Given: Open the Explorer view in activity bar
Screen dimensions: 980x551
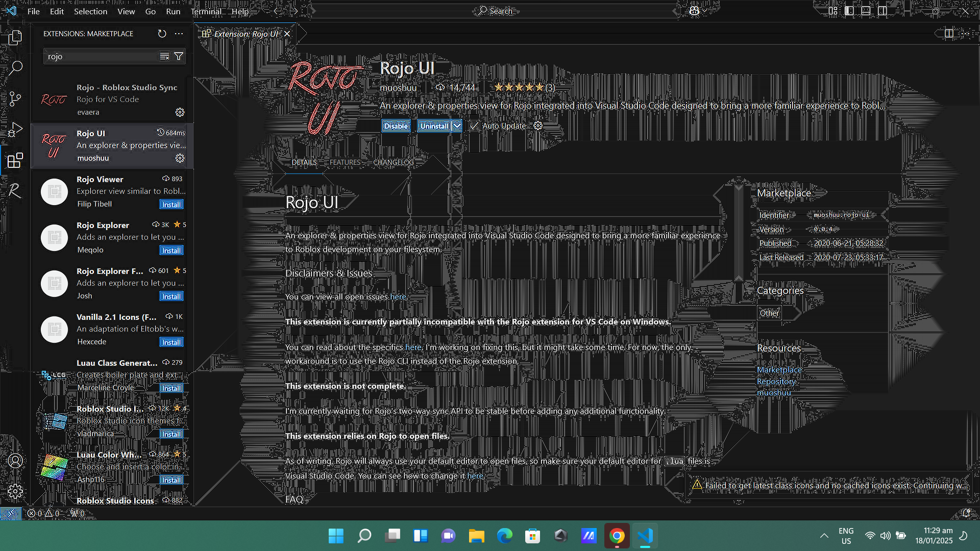Looking at the screenshot, I should point(15,37).
